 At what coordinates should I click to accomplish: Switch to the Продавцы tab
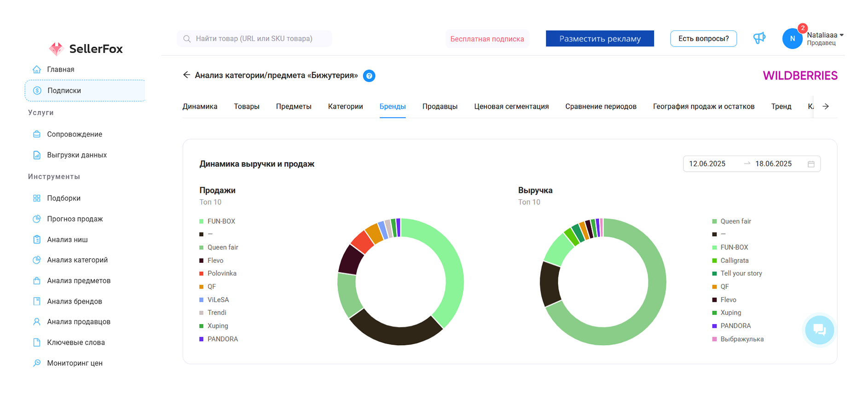pos(440,106)
